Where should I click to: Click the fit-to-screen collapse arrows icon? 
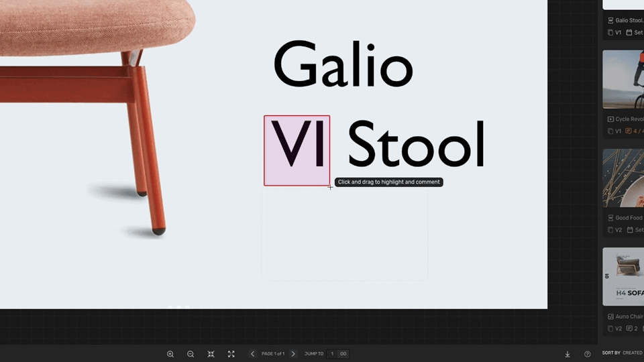point(211,354)
